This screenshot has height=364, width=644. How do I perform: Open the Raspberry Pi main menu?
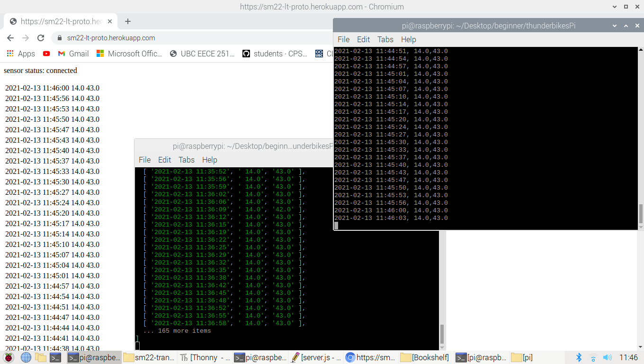click(x=9, y=357)
